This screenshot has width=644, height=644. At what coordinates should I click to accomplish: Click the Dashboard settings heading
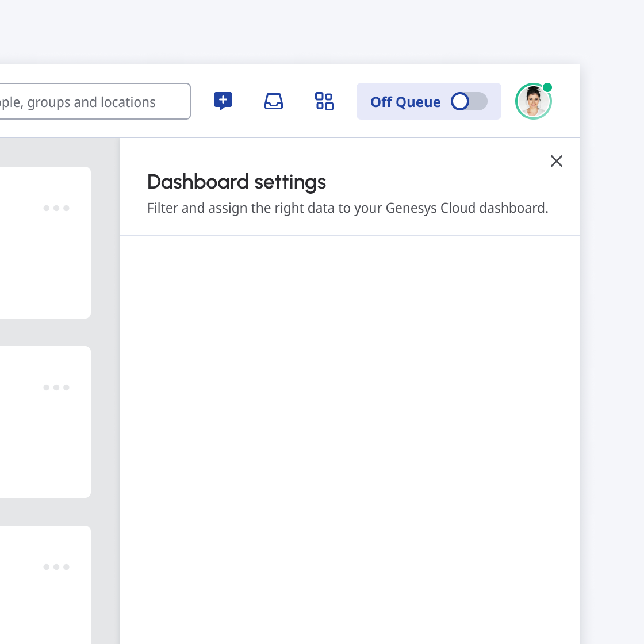[x=236, y=182]
